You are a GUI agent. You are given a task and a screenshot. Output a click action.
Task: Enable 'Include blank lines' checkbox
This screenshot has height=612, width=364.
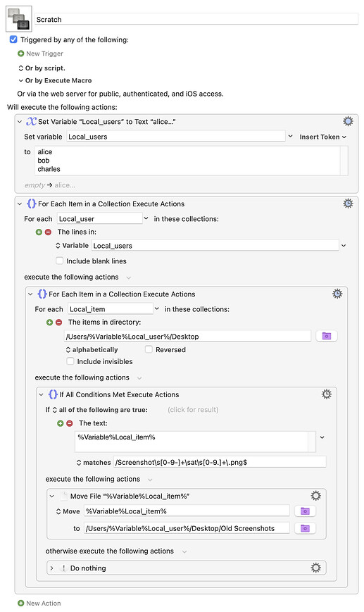59,261
